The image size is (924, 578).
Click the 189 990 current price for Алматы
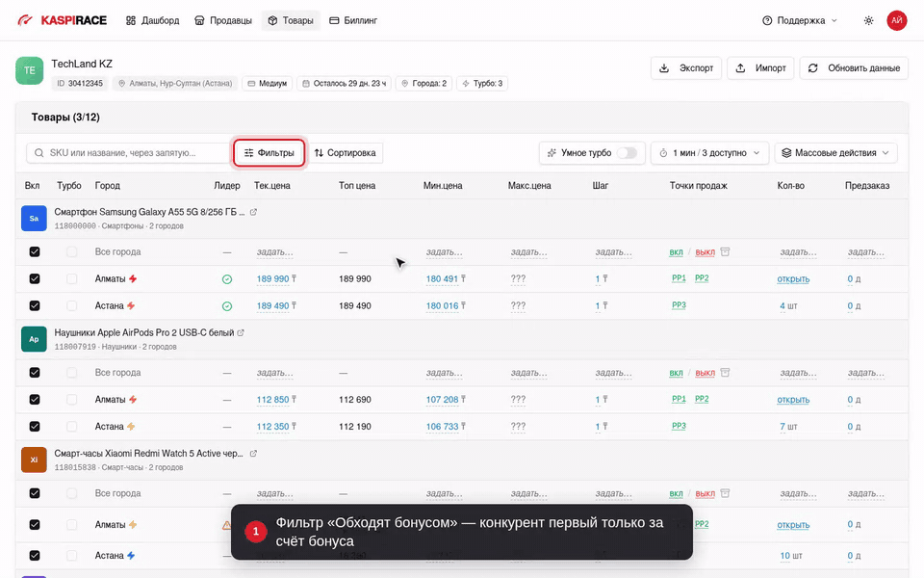coord(272,279)
